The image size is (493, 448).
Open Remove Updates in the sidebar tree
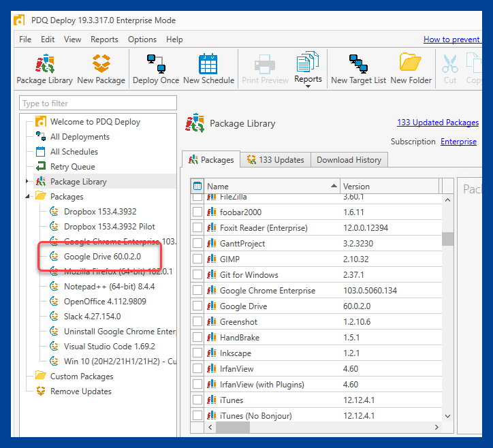click(x=80, y=391)
